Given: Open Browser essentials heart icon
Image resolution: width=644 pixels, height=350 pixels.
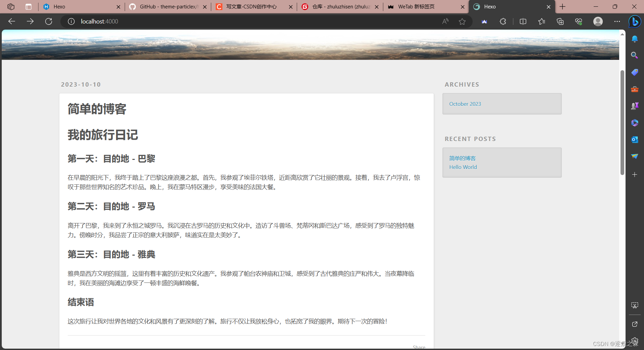Looking at the screenshot, I should (579, 21).
